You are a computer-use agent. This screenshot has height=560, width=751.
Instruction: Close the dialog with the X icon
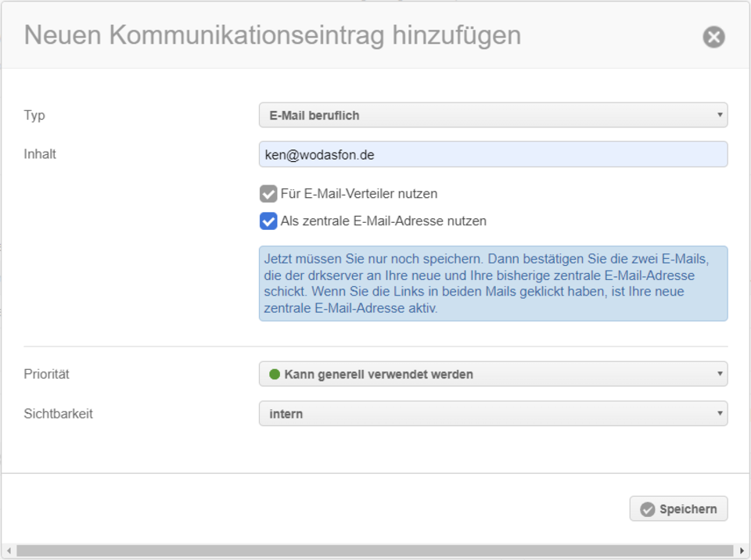pyautogui.click(x=713, y=37)
